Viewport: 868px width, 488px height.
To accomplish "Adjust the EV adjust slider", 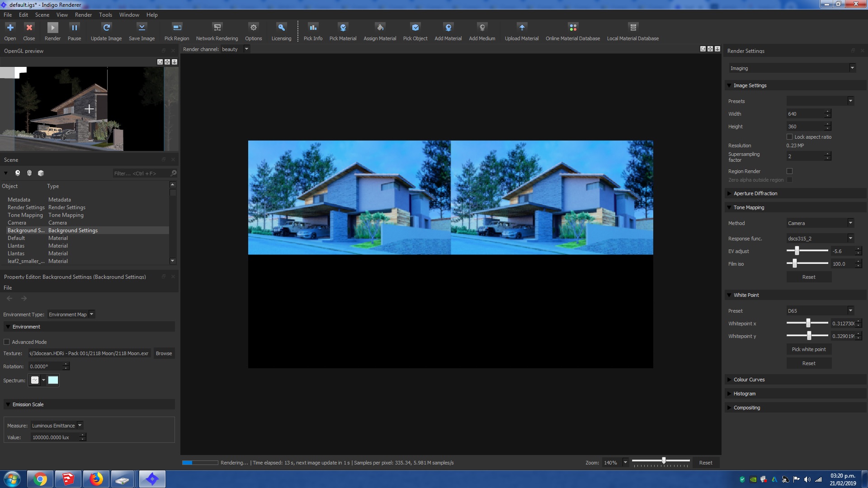I will [797, 251].
